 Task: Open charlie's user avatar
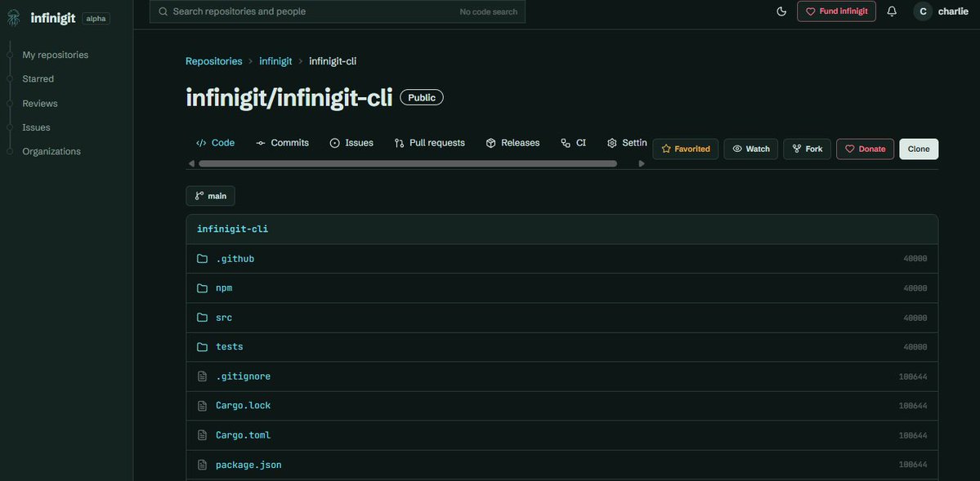pyautogui.click(x=923, y=11)
